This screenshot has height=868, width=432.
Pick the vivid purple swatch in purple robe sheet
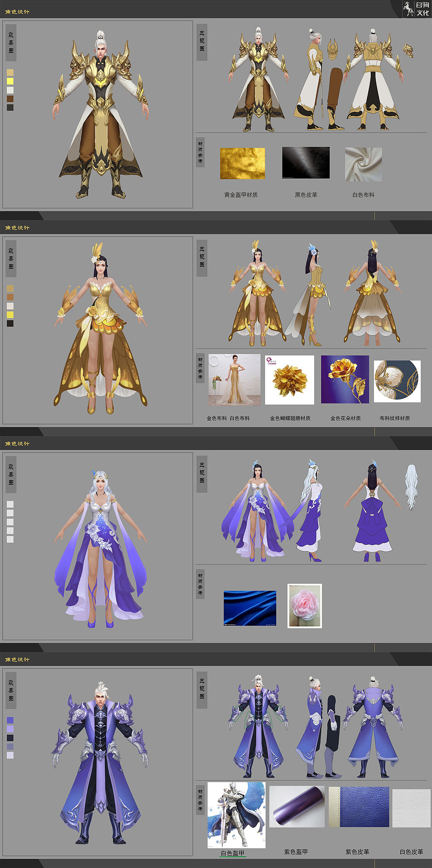[x=10, y=720]
